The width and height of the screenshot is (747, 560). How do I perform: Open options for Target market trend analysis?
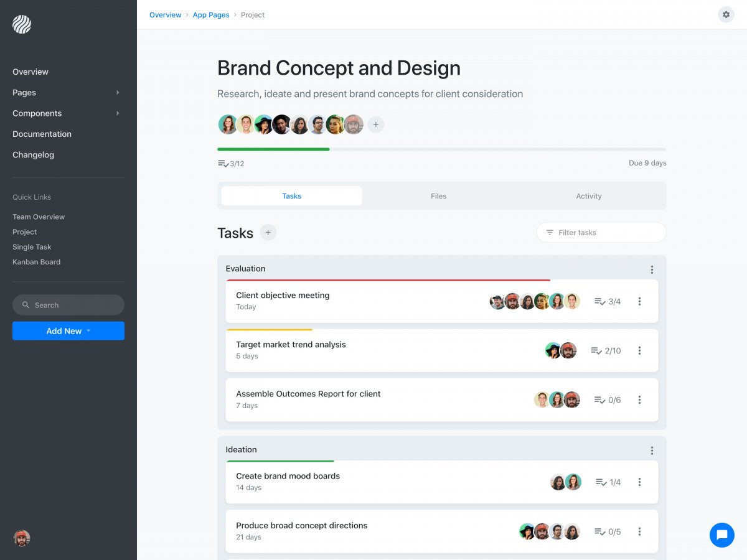click(639, 350)
